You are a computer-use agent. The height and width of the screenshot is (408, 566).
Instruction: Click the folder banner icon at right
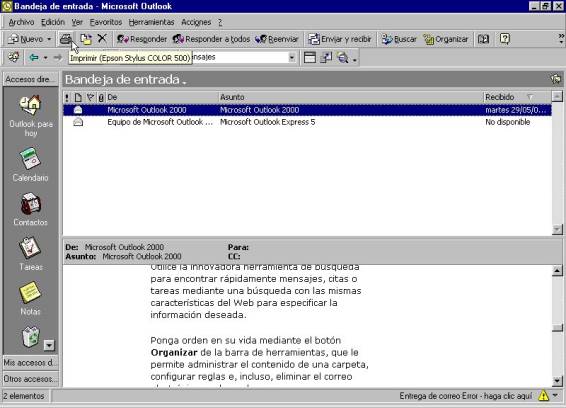coord(556,79)
